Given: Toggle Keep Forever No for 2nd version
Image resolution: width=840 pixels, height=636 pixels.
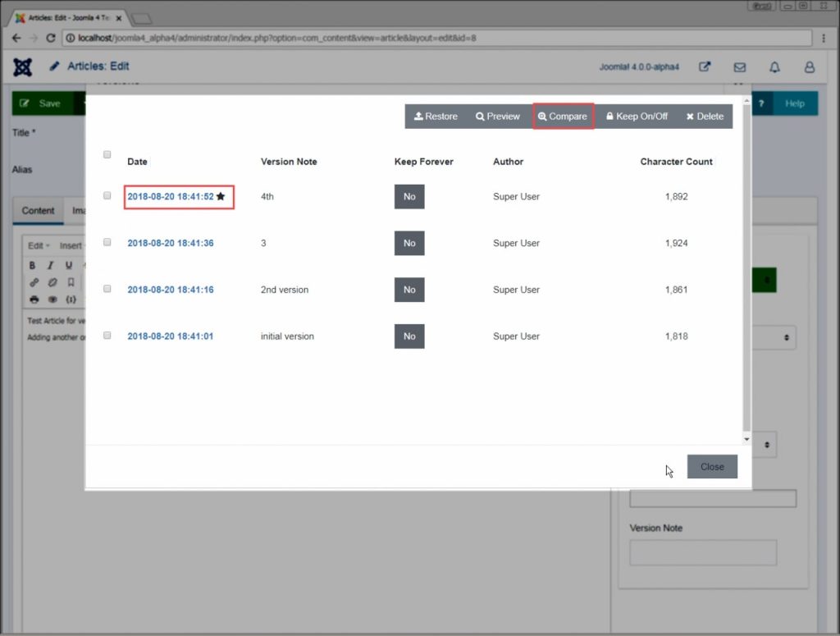Looking at the screenshot, I should tap(409, 290).
